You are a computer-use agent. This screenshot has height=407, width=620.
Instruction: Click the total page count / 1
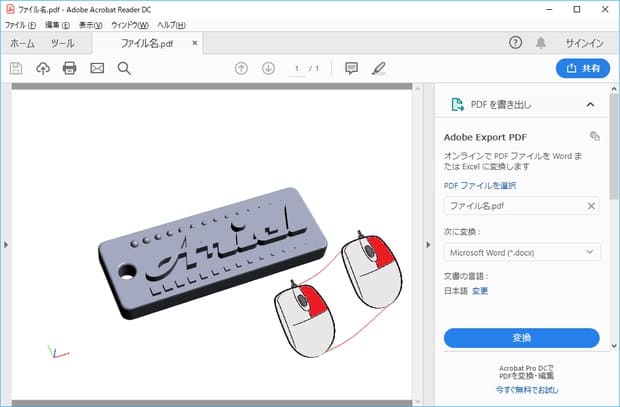pos(314,68)
